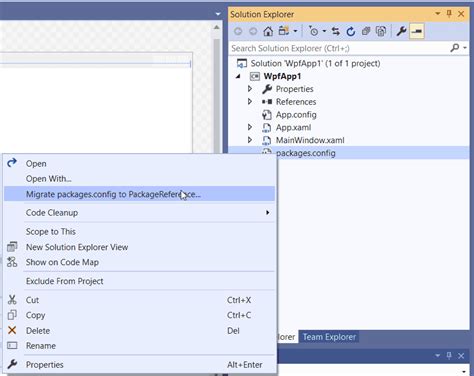This screenshot has width=474, height=376.
Task: Choose Exclude From Project
Action: [139, 281]
